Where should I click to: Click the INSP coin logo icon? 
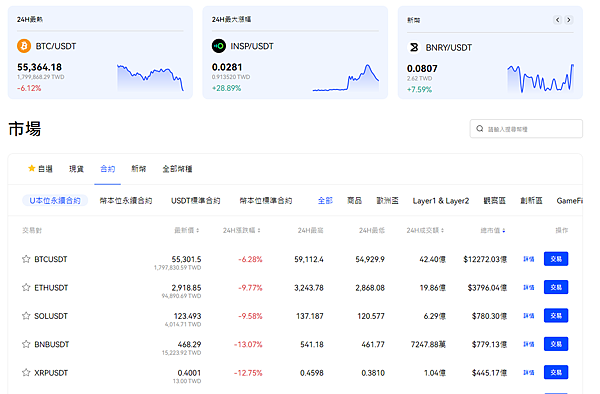(219, 46)
